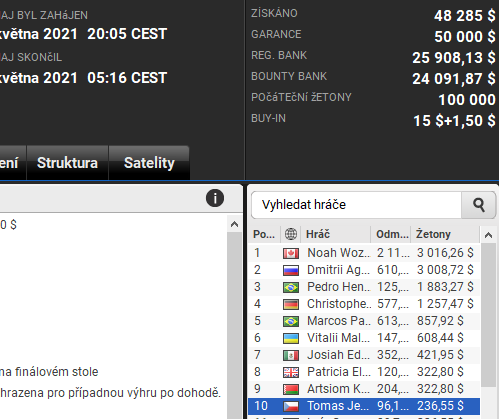
Task: Sort by the Odm... column header
Action: tap(391, 234)
